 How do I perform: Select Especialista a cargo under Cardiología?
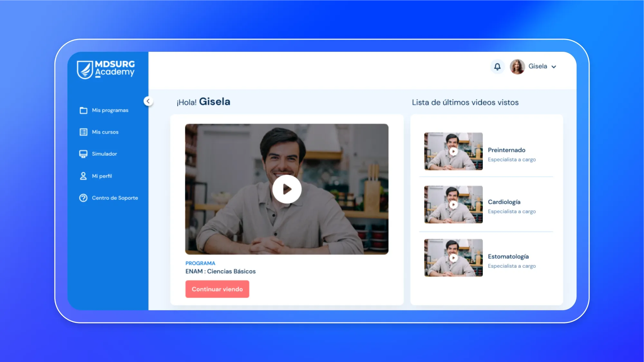point(512,211)
